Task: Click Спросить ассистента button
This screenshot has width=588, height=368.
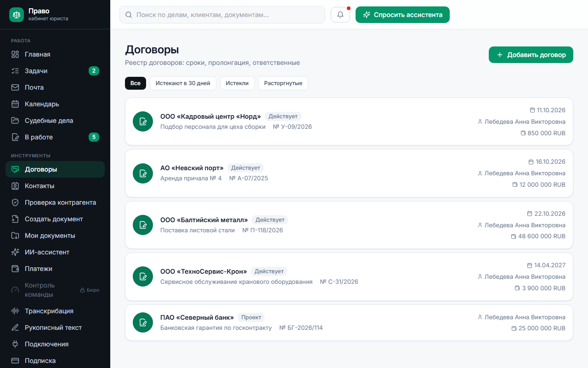Action: pos(402,15)
